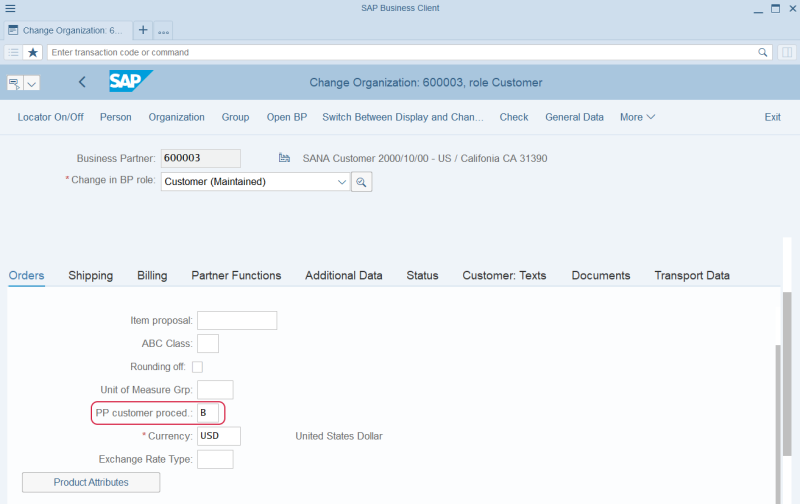Open Additional Data tab
The image size is (800, 504).
point(343,275)
